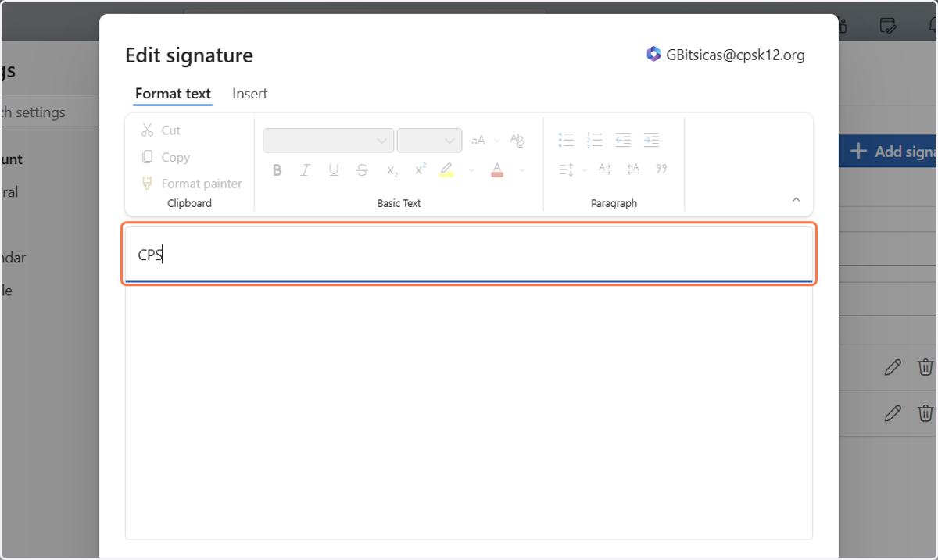Switch to the Format text tab
The image size is (938, 560).
coord(173,94)
